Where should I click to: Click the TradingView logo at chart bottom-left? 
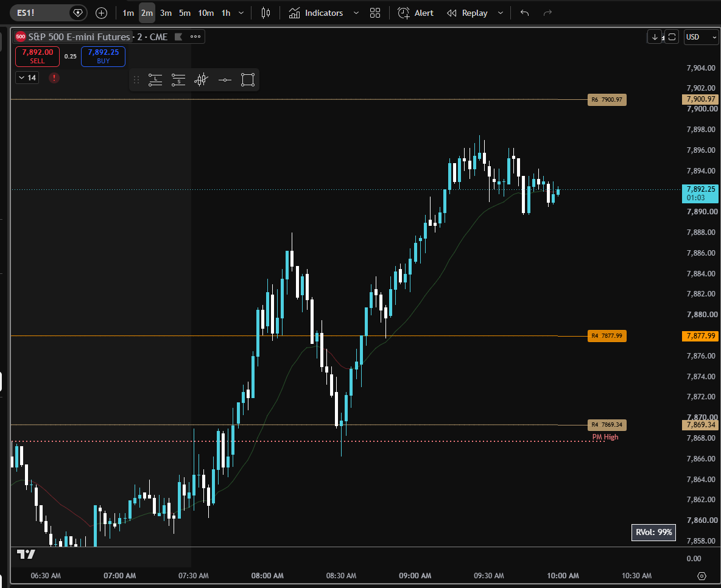(26, 554)
